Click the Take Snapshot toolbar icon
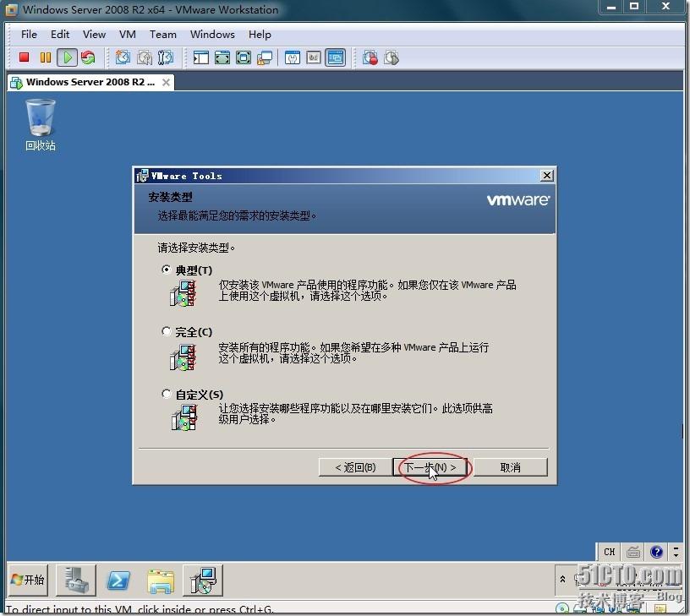690x616 pixels. tap(123, 57)
